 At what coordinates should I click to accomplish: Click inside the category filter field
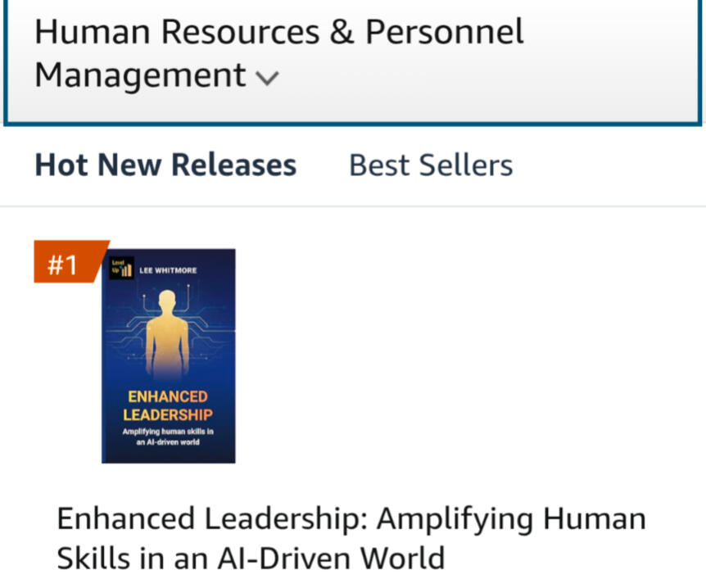[353, 53]
